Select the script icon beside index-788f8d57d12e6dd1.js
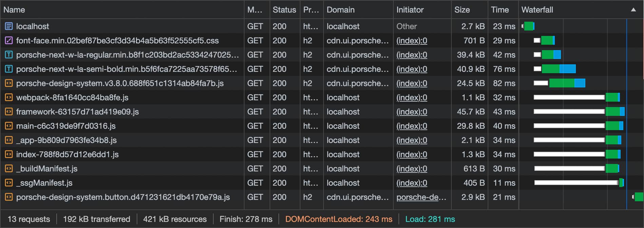Image resolution: width=644 pixels, height=228 pixels. click(8, 154)
